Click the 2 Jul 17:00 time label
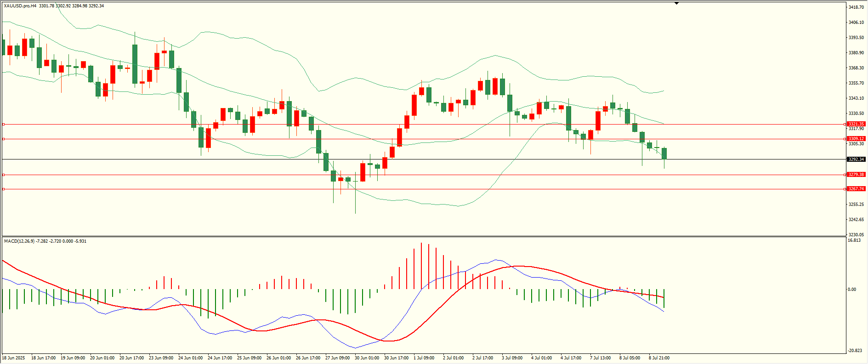This screenshot has height=364, width=868. (483, 358)
